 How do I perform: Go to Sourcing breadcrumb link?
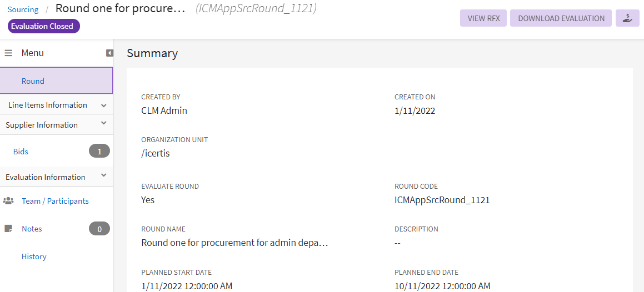(x=23, y=9)
